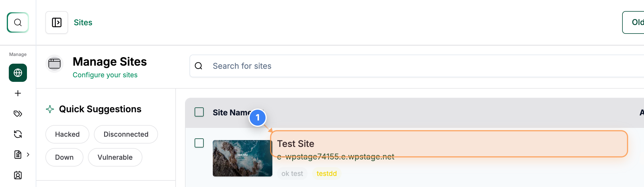The width and height of the screenshot is (644, 187).
Task: Open the Test Site name link
Action: pyautogui.click(x=296, y=144)
